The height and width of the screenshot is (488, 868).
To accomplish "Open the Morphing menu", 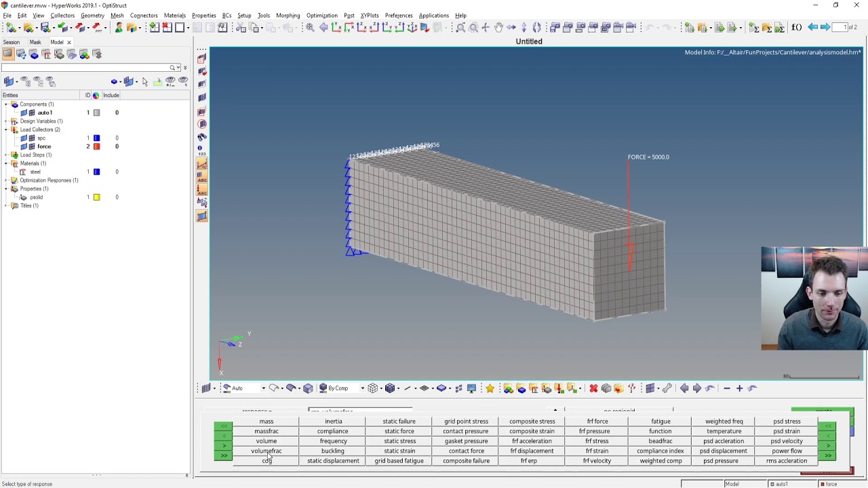I will pos(288,16).
